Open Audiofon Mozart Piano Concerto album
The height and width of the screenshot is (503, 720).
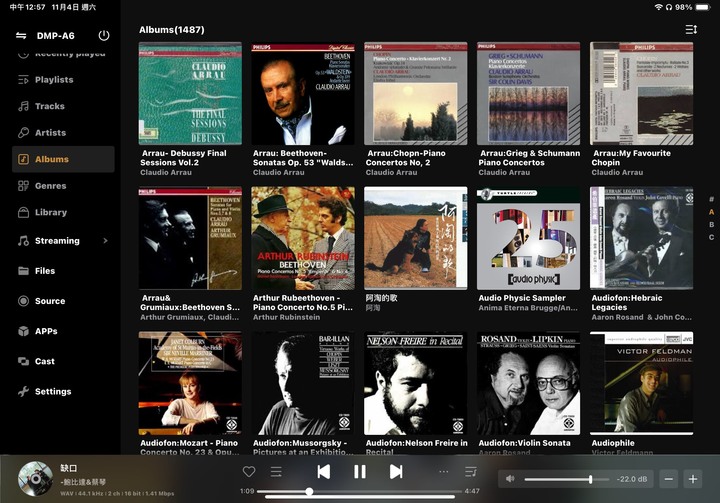point(190,383)
